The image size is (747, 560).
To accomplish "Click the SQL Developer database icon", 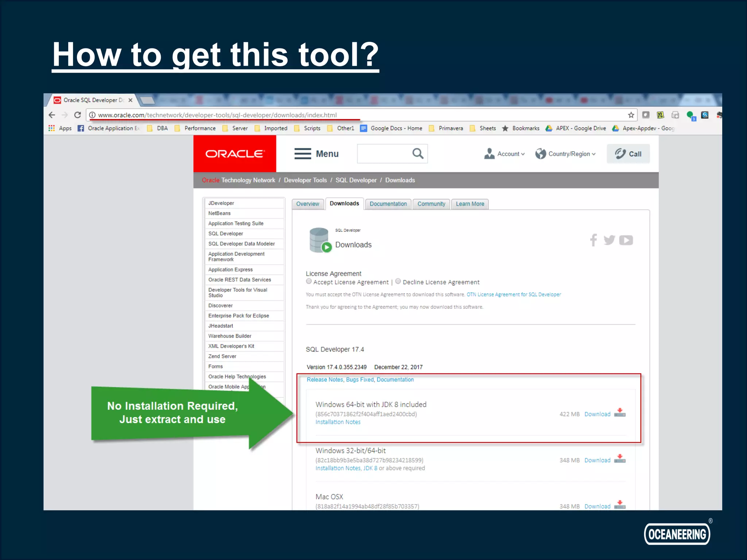I will coord(320,240).
